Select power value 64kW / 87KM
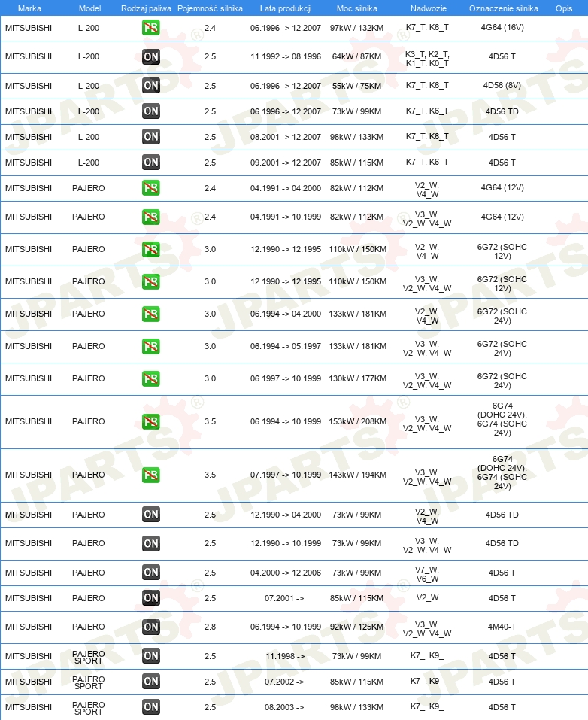 (x=356, y=56)
